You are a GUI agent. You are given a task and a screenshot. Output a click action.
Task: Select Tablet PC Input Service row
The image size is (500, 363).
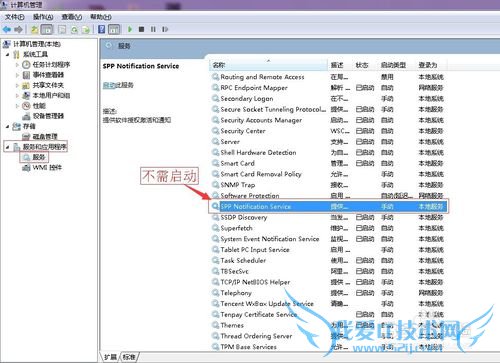tap(328, 250)
